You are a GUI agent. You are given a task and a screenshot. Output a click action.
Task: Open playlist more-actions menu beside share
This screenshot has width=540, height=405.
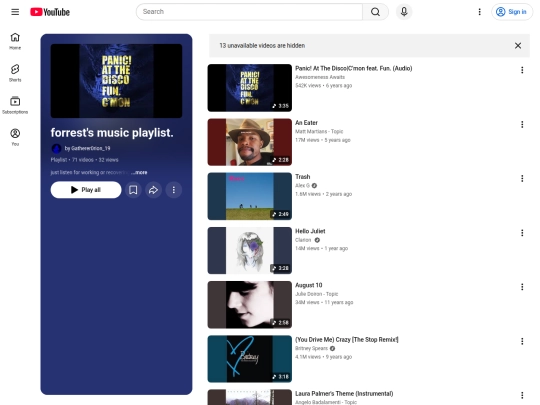pos(174,190)
